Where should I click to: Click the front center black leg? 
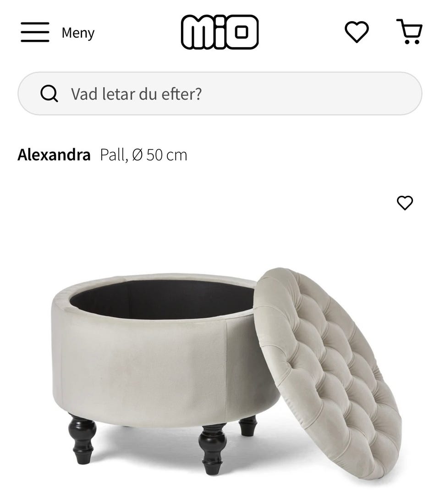212,449
